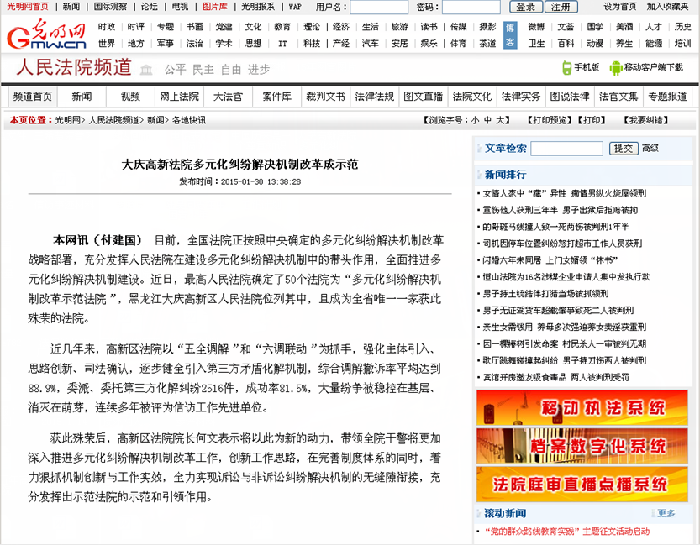700x545 pixels.
Task: Open the 培训 navigation link
Action: click(683, 43)
